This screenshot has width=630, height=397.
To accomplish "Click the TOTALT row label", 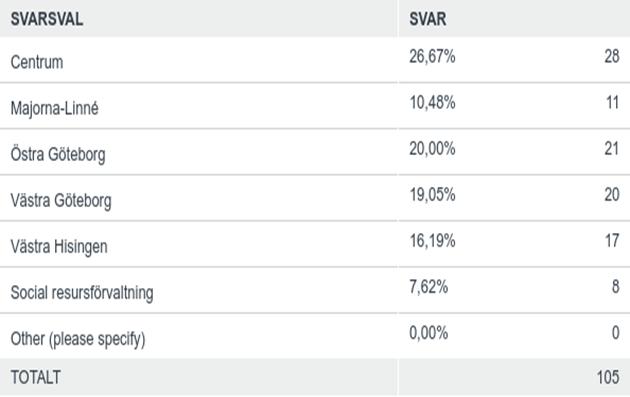I will 35,377.
